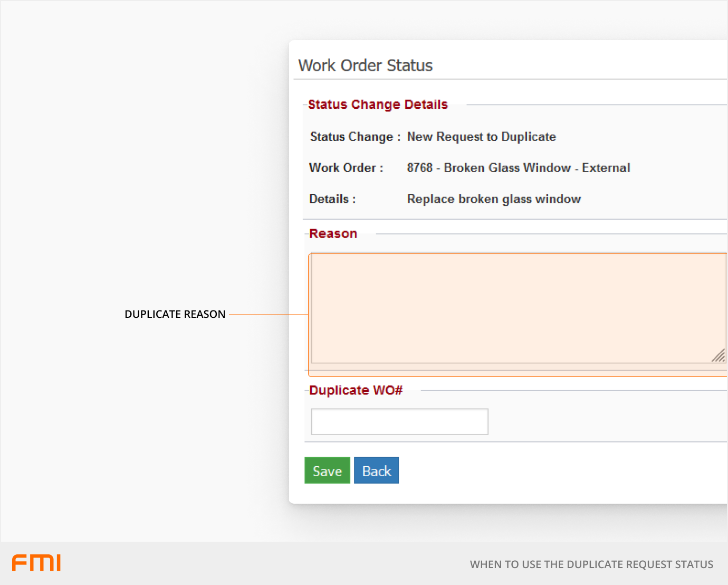Focus the Reason text area
Viewport: 728px width, 585px height.
(x=517, y=308)
